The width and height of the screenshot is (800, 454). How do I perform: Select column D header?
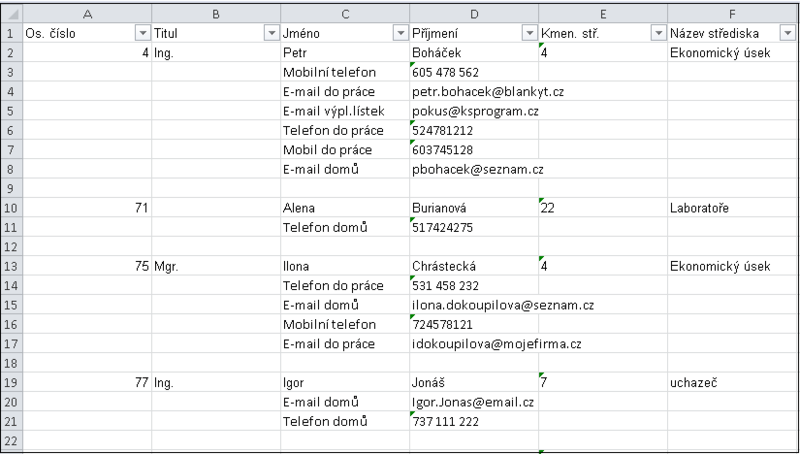[x=474, y=14]
